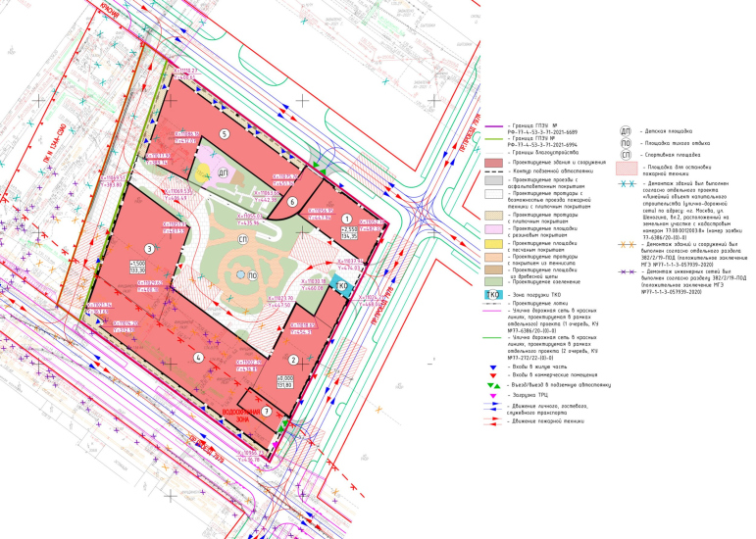Click the ТКО box in the legend

pyautogui.click(x=494, y=294)
